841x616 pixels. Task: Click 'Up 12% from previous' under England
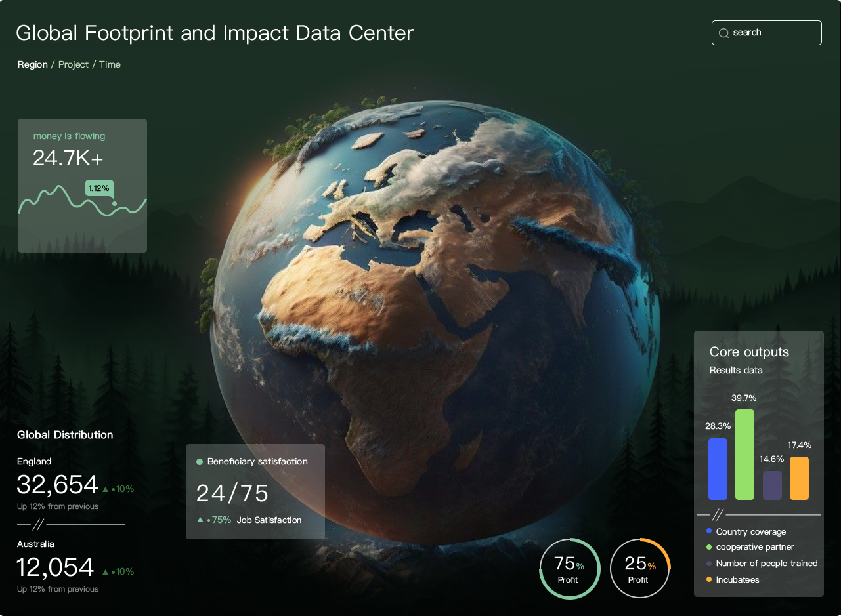click(x=58, y=506)
